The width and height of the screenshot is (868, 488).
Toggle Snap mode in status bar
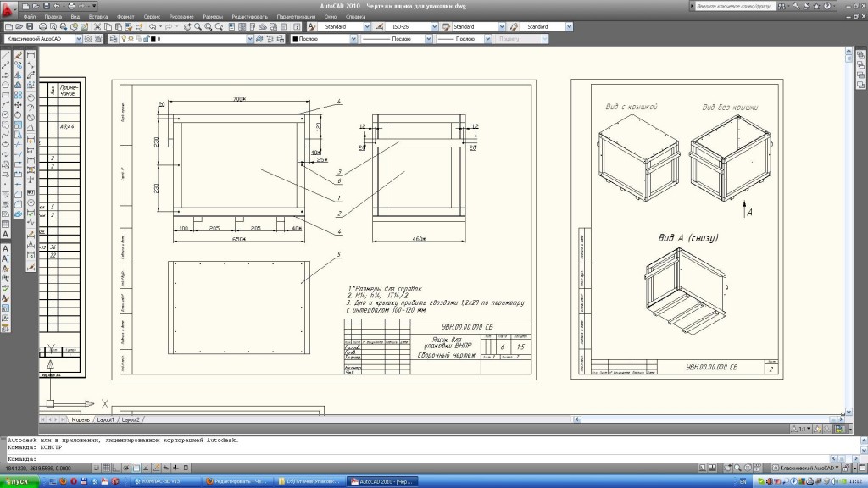(x=97, y=468)
